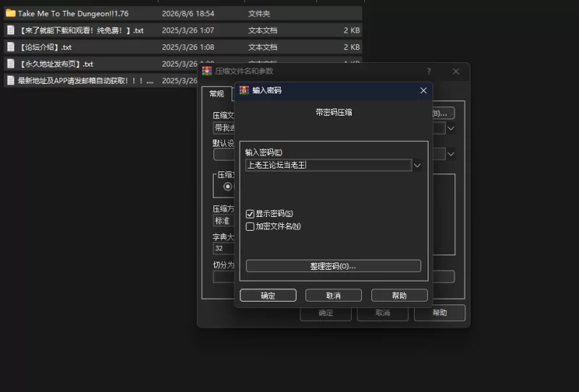Click the 切分为 volume size field
Image resolution: width=579 pixels, height=392 pixels.
[x=224, y=277]
